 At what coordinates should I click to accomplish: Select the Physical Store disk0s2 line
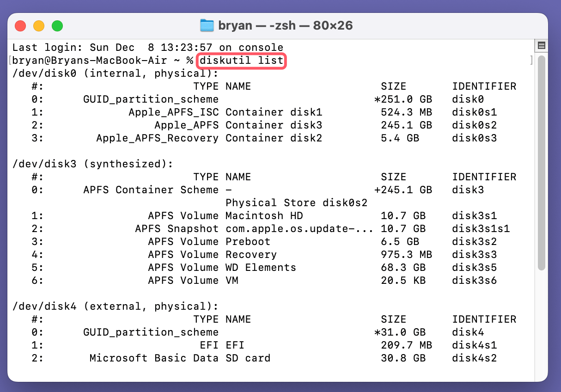pyautogui.click(x=287, y=202)
